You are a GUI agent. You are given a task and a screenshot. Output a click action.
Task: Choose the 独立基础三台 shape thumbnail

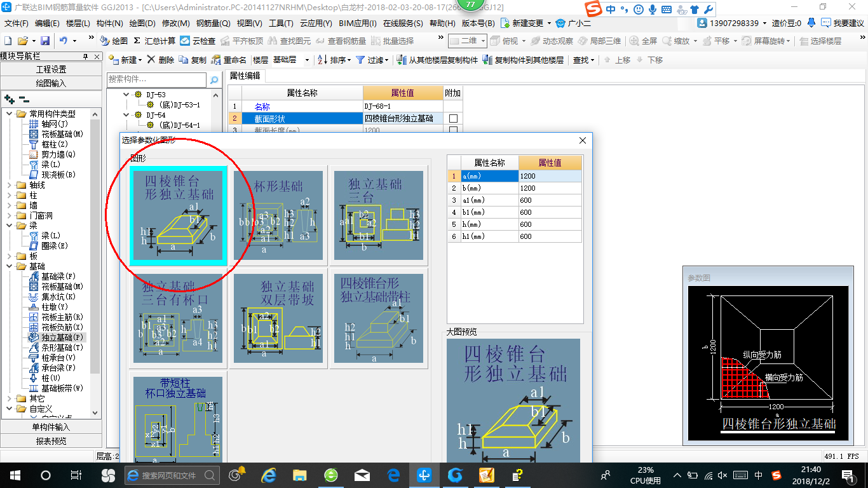point(378,215)
